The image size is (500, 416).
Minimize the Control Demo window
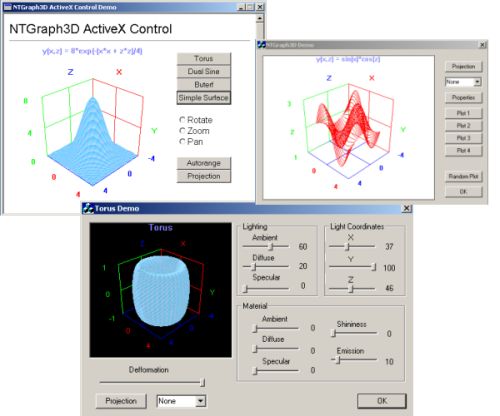coord(242,7)
